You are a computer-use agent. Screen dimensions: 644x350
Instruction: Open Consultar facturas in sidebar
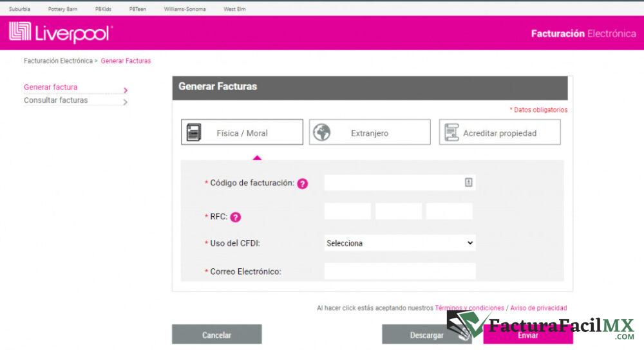pos(56,100)
